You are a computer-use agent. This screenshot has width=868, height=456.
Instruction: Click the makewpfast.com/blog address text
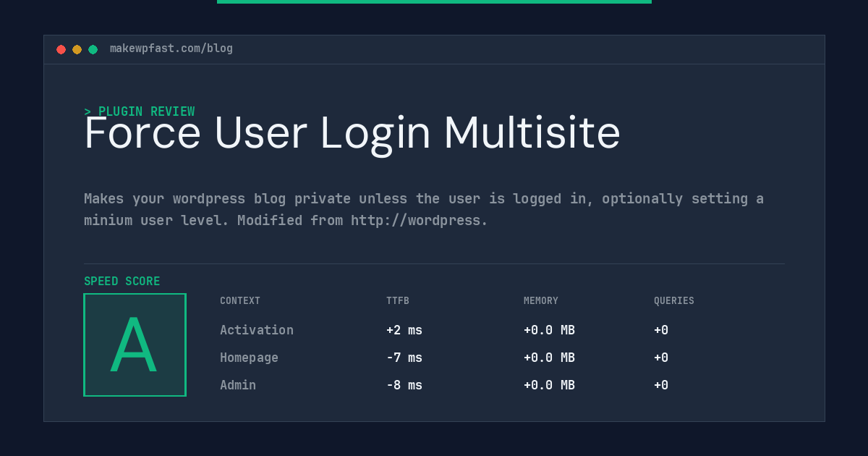pyautogui.click(x=171, y=48)
